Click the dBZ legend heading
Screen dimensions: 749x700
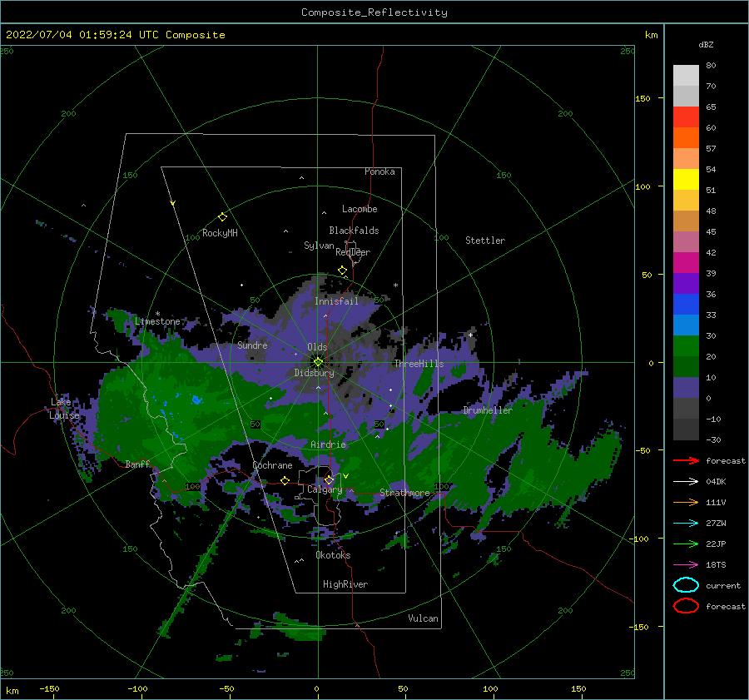706,44
